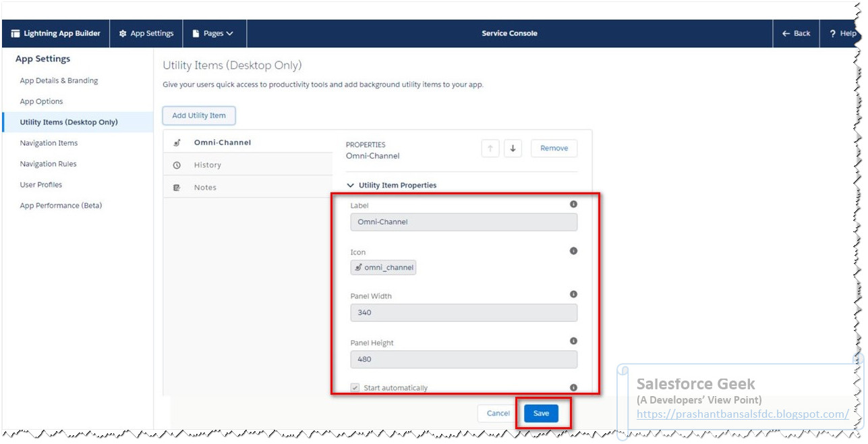This screenshot has width=868, height=444.
Task: Click the Help question mark icon
Action: pos(833,33)
